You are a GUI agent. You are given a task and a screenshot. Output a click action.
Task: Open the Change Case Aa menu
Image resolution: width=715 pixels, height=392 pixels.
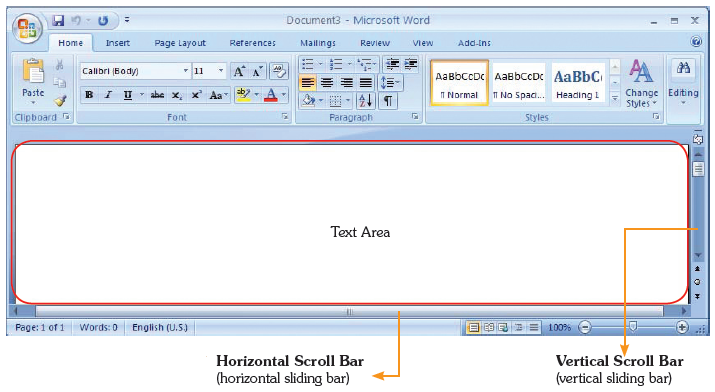pyautogui.click(x=218, y=95)
